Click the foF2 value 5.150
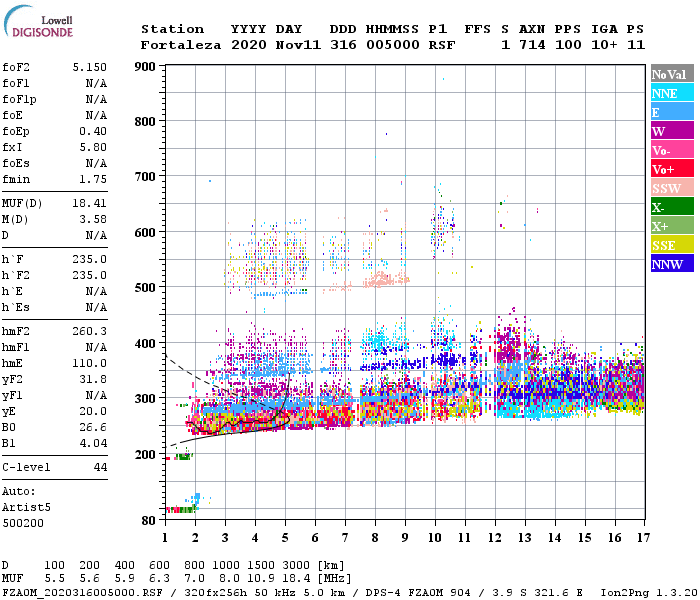 coord(90,67)
